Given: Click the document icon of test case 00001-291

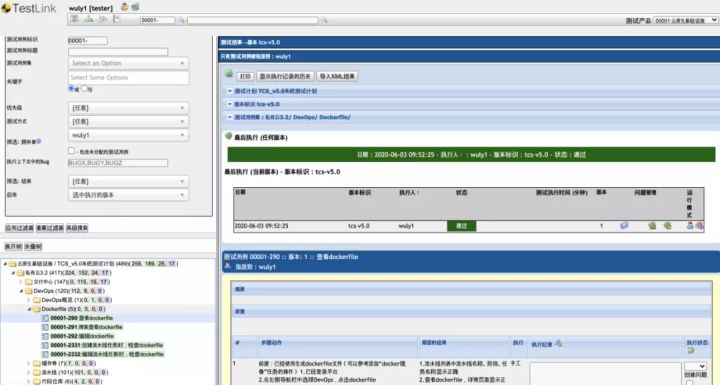Looking at the screenshot, I should [x=45, y=327].
